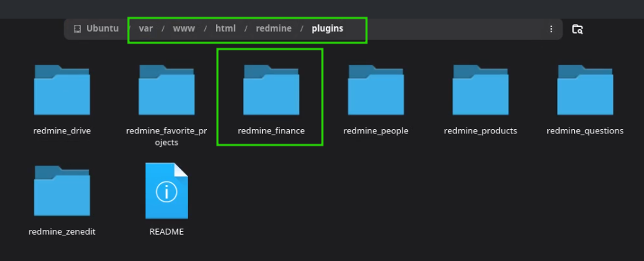Screen dimensions: 644x261
Task: Open the redmine_questions folder
Action: tap(585, 90)
